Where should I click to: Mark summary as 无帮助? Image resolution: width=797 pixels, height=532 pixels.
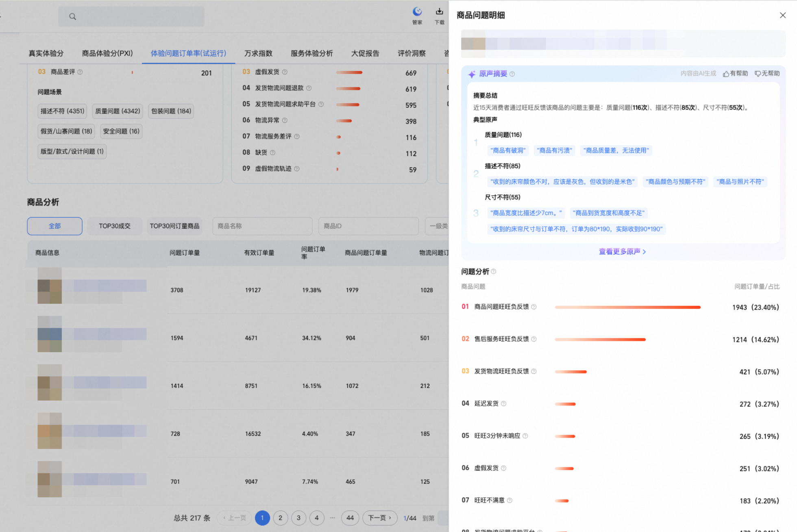pos(767,74)
